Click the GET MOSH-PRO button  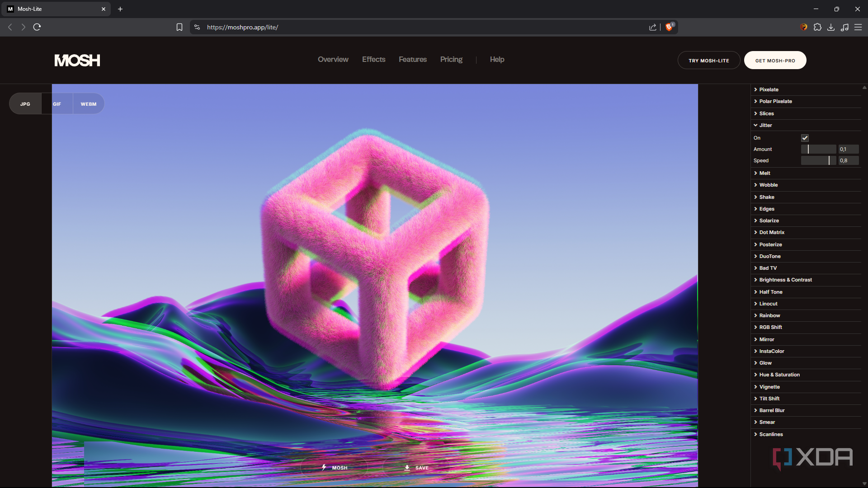775,60
